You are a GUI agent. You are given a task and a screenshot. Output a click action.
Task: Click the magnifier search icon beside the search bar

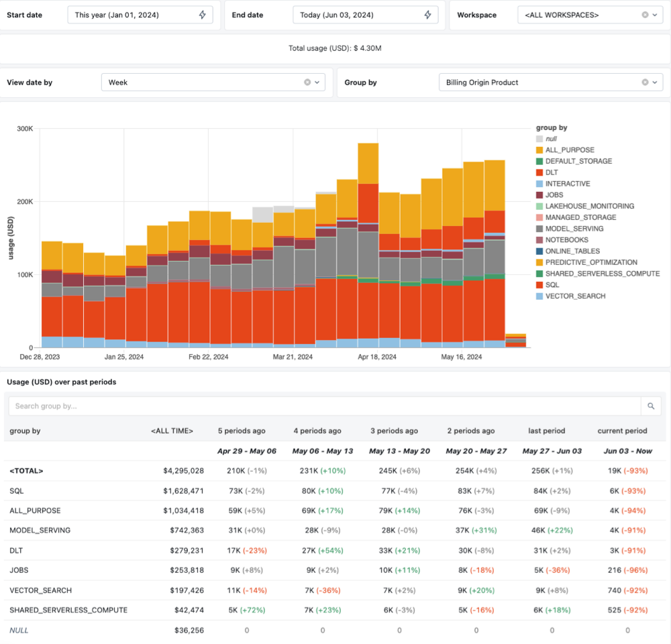(650, 406)
